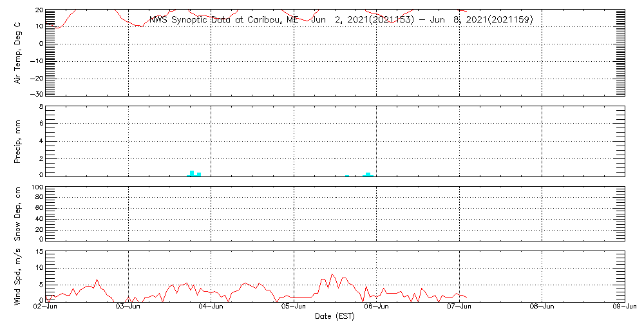Click the highest wind speed peak on 05-Jun
Screen dimensions: 644x322
[x=332, y=274]
